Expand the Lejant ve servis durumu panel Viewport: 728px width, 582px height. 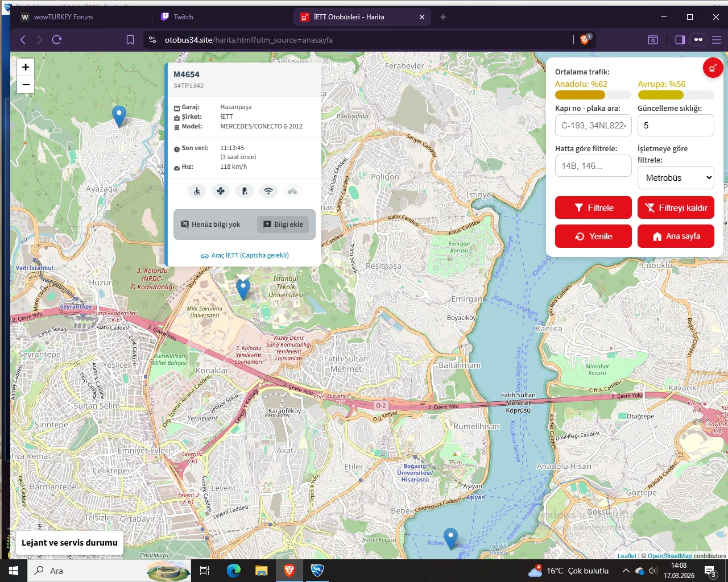point(69,543)
